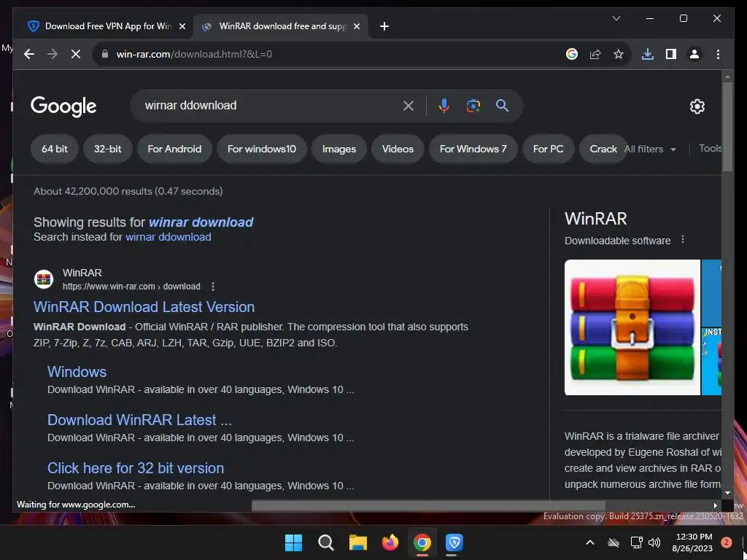
Task: Start voice search with the microphone icon
Action: coord(444,106)
